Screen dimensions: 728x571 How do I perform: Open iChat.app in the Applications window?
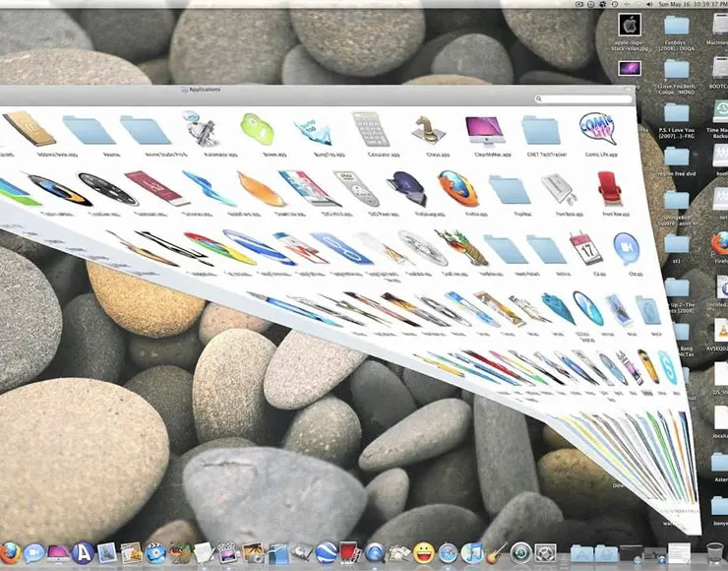(627, 249)
